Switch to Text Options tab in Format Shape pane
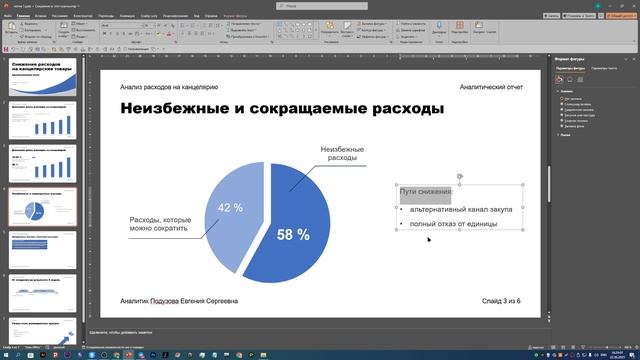The height and width of the screenshot is (360, 640). 604,68
